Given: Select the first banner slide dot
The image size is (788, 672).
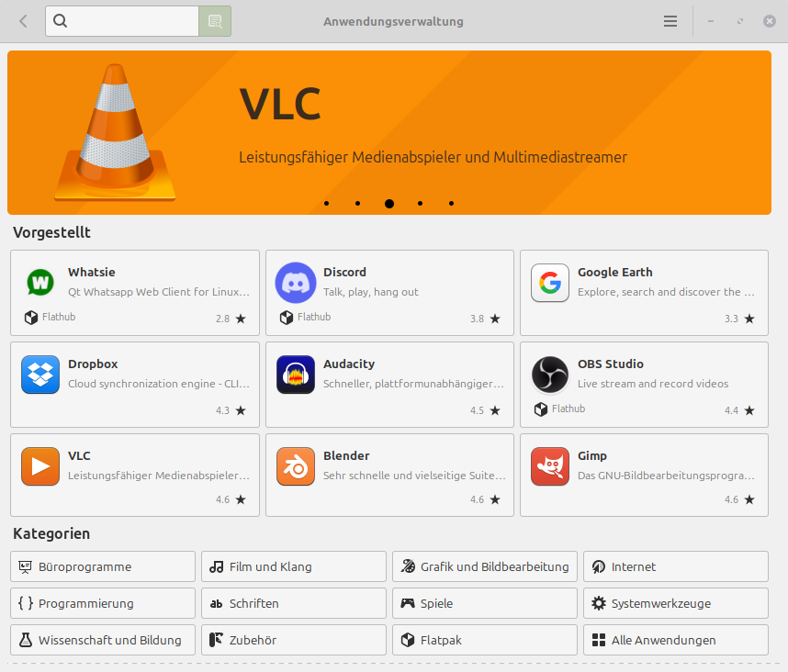Looking at the screenshot, I should (327, 204).
